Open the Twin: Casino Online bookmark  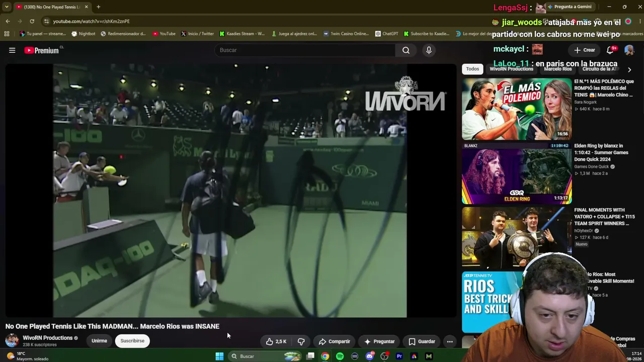[346, 34]
